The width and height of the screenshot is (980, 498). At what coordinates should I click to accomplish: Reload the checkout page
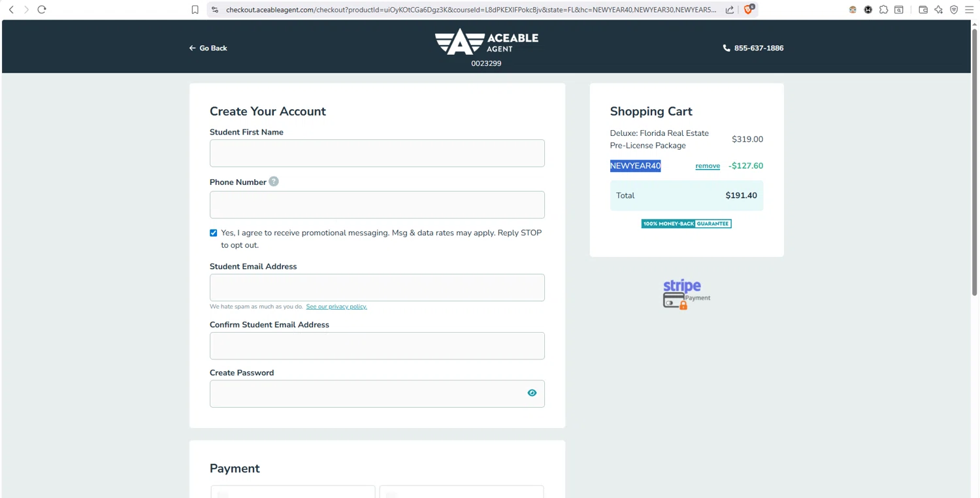[42, 10]
